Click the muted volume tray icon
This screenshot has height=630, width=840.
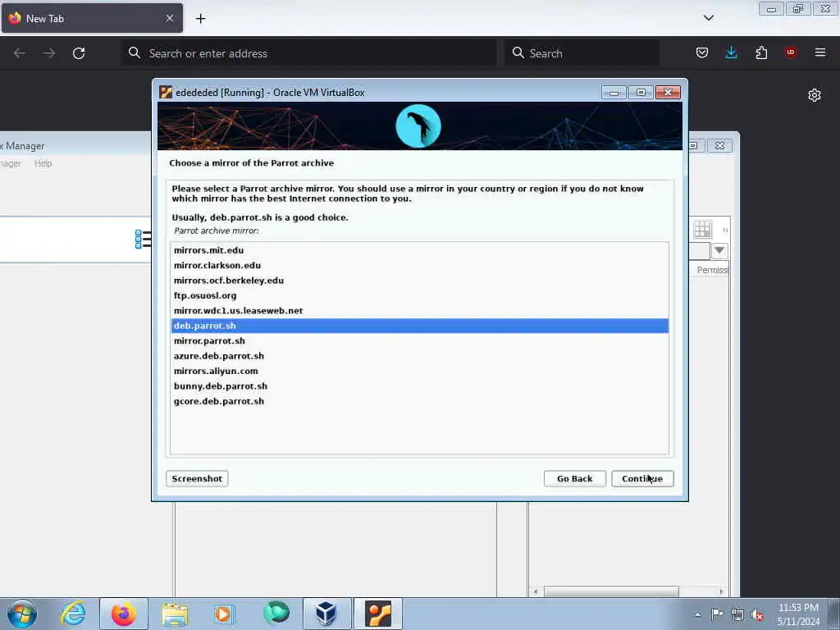(x=757, y=615)
